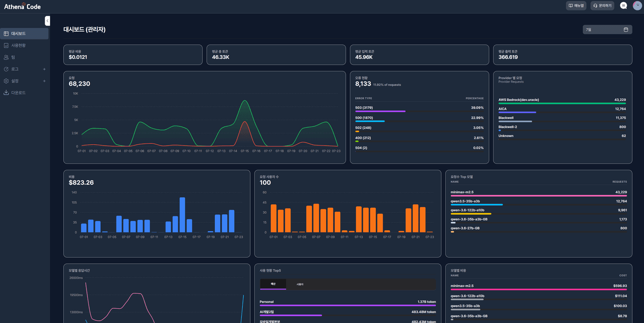Click the 설정 gear icon in sidebar

tap(6, 81)
